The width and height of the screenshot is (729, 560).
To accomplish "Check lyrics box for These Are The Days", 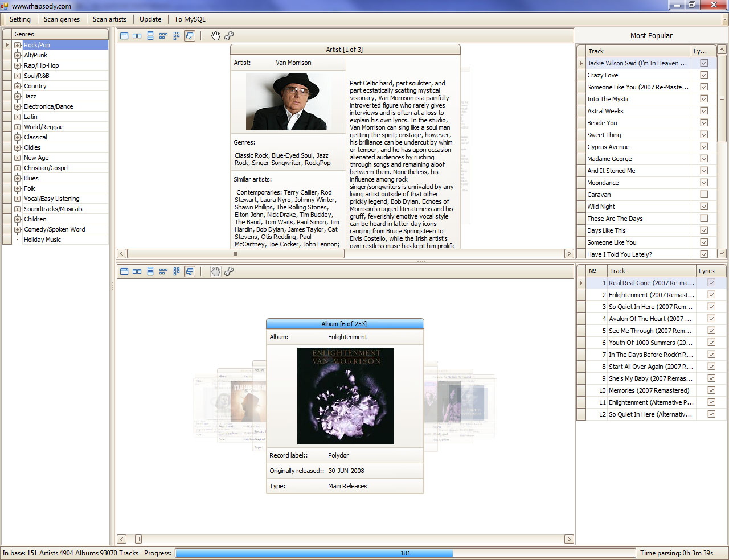I will point(704,219).
